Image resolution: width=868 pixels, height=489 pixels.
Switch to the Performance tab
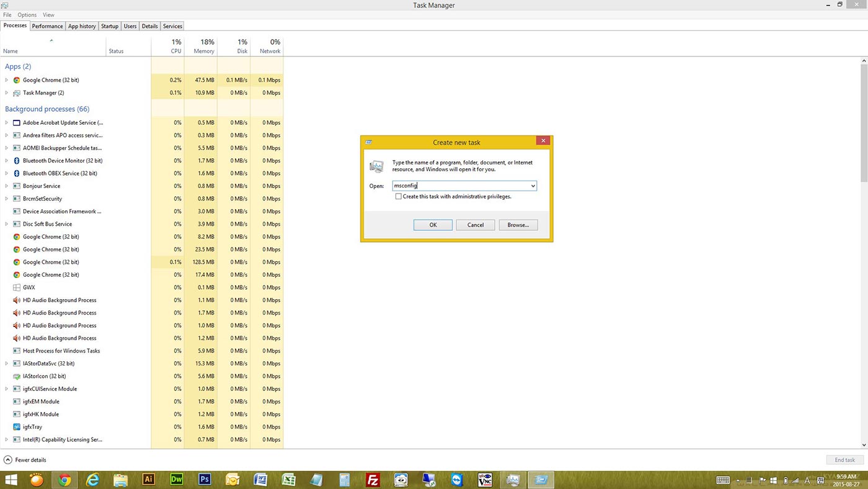pos(47,26)
